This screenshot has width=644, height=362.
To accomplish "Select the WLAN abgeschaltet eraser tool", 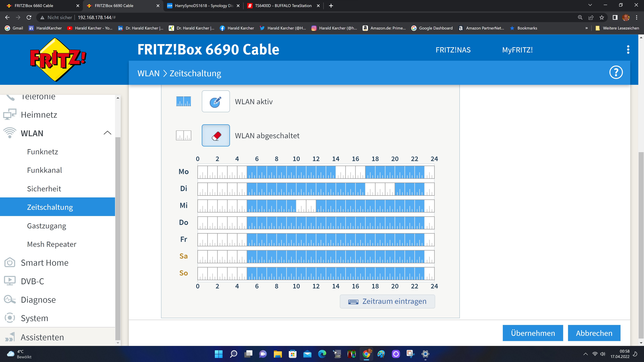I will (x=216, y=135).
